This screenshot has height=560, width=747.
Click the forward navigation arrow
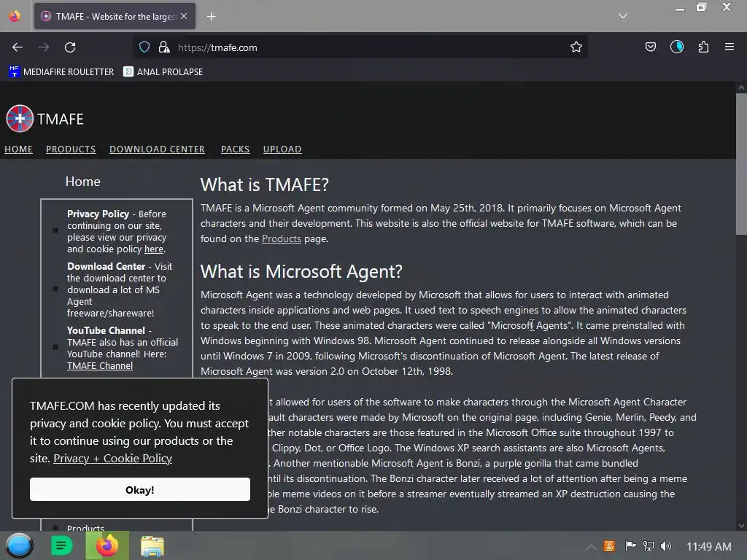pyautogui.click(x=44, y=47)
